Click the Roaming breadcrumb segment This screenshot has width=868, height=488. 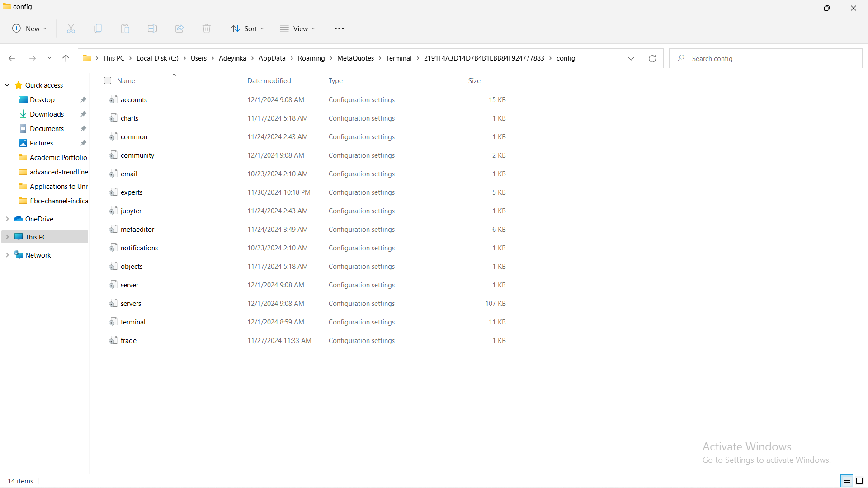[311, 58]
